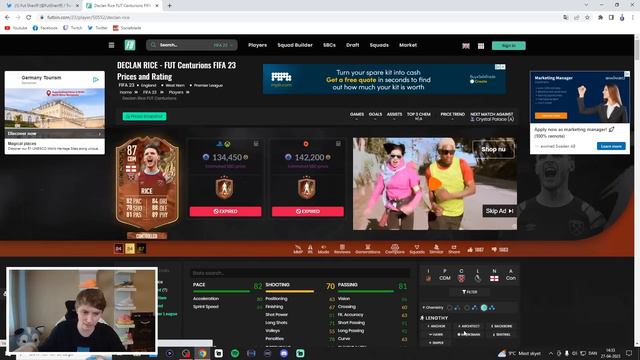Open the browser extensions puzzle icon
Viewport: 640px width, 360px height.
pos(600,18)
